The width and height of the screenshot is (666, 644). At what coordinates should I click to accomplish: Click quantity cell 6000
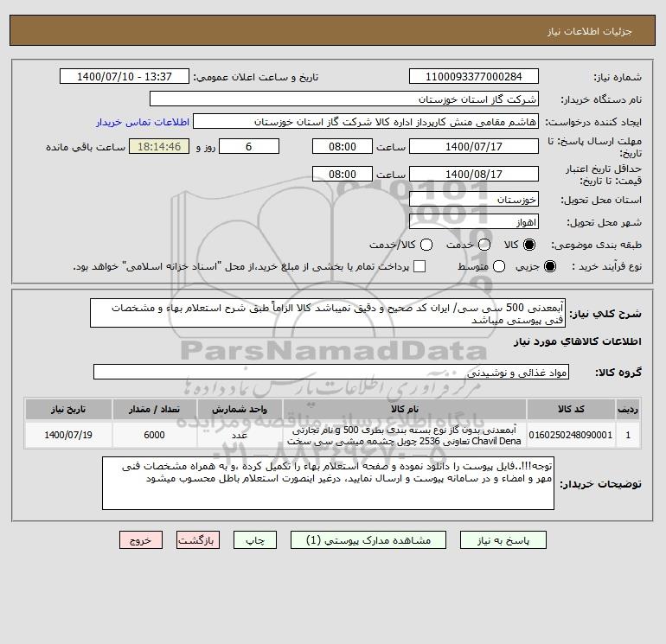tap(154, 435)
